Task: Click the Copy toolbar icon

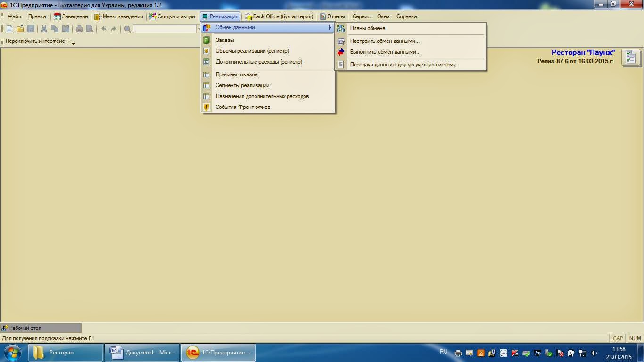Action: pos(55,29)
